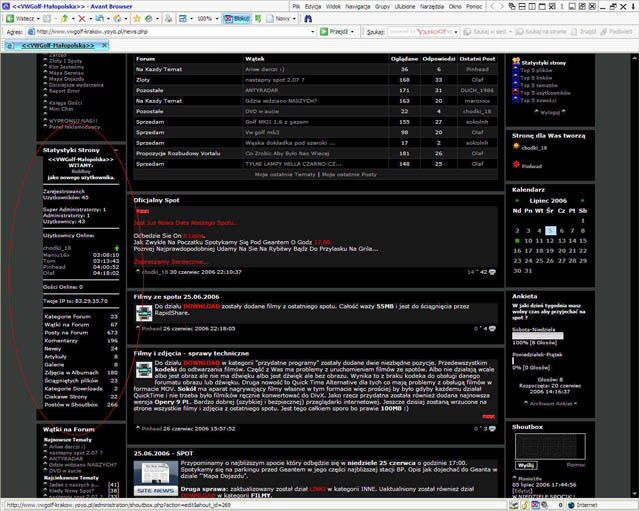Open the Home button dropdown arrow
The height and width of the screenshot is (511, 640).
pyautogui.click(x=126, y=19)
